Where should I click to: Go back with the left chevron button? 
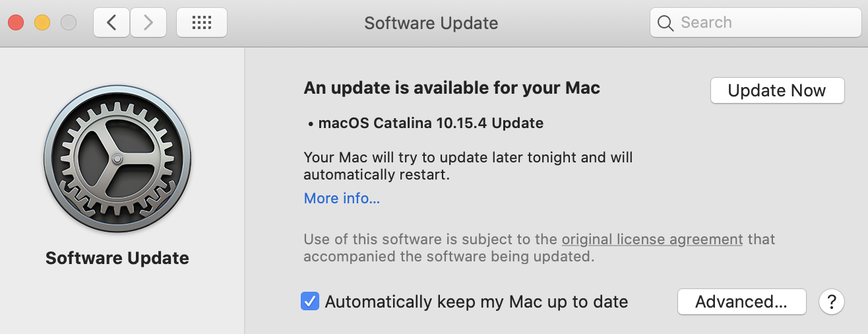[x=111, y=23]
